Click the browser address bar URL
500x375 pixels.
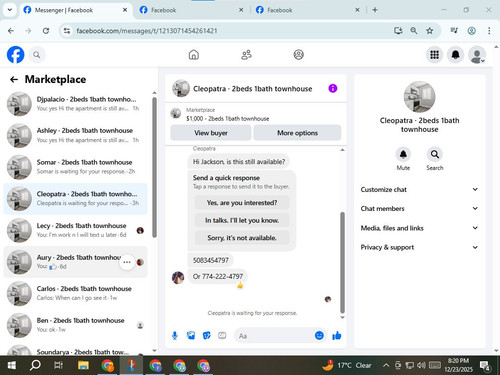click(x=147, y=31)
